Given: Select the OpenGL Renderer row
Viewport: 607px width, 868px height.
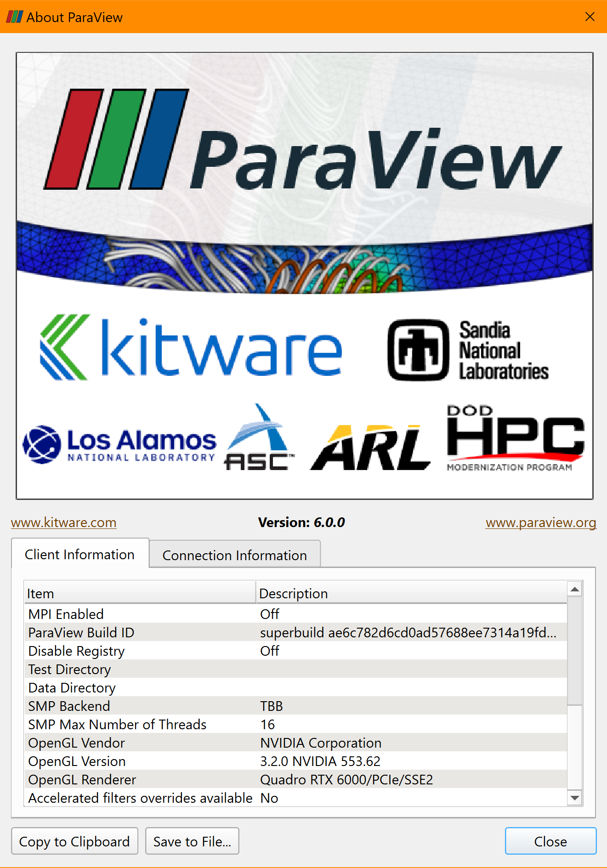Looking at the screenshot, I should pyautogui.click(x=294, y=779).
